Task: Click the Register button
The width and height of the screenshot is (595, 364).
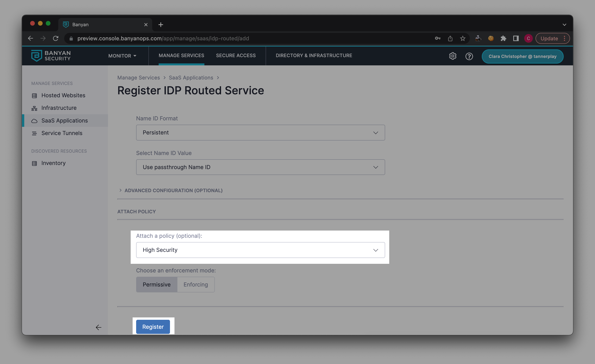Action: pyautogui.click(x=153, y=327)
